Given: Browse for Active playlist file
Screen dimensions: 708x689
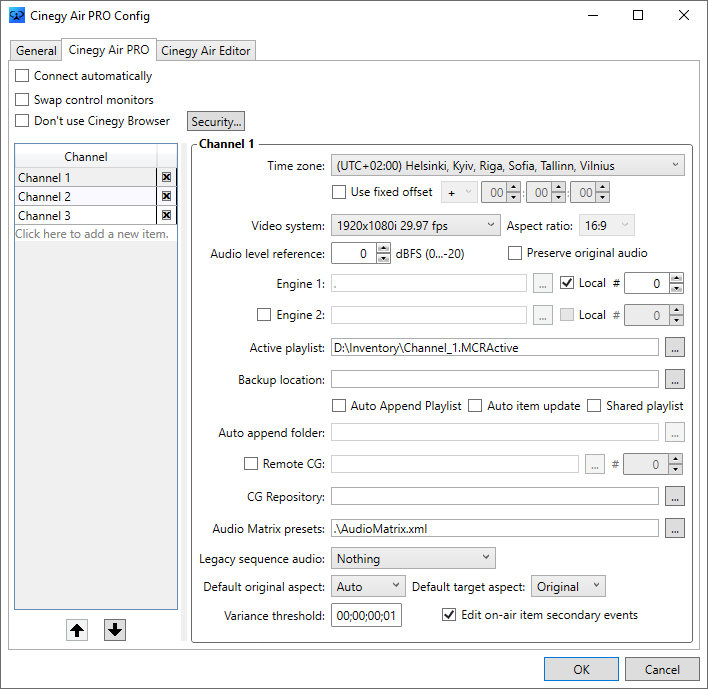Looking at the screenshot, I should click(x=675, y=347).
